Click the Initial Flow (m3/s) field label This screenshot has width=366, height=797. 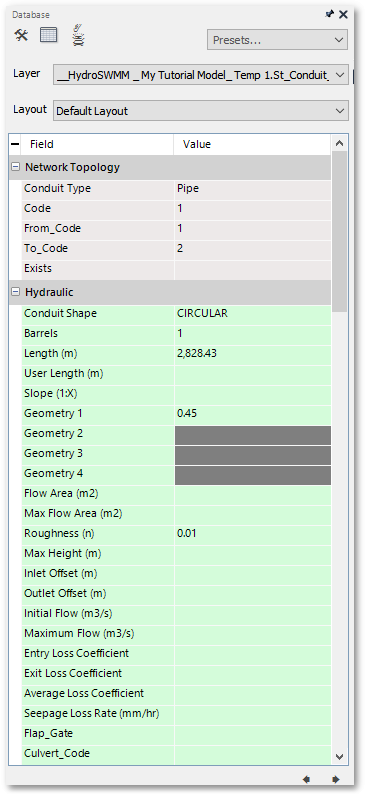click(x=68, y=614)
